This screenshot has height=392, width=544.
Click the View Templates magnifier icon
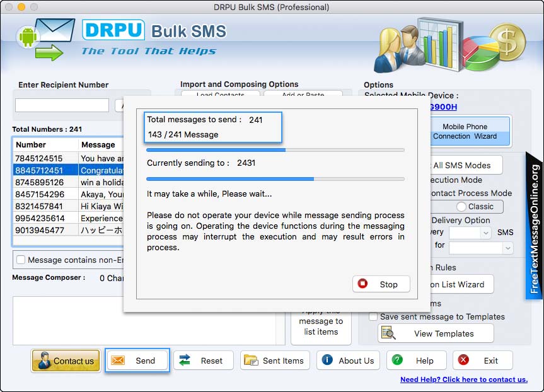click(388, 333)
